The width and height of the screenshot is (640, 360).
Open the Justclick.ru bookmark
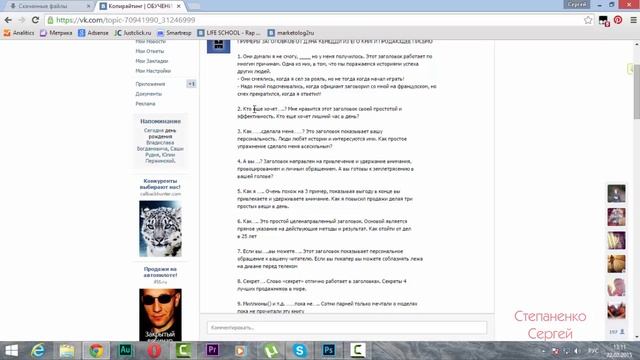[x=133, y=33]
